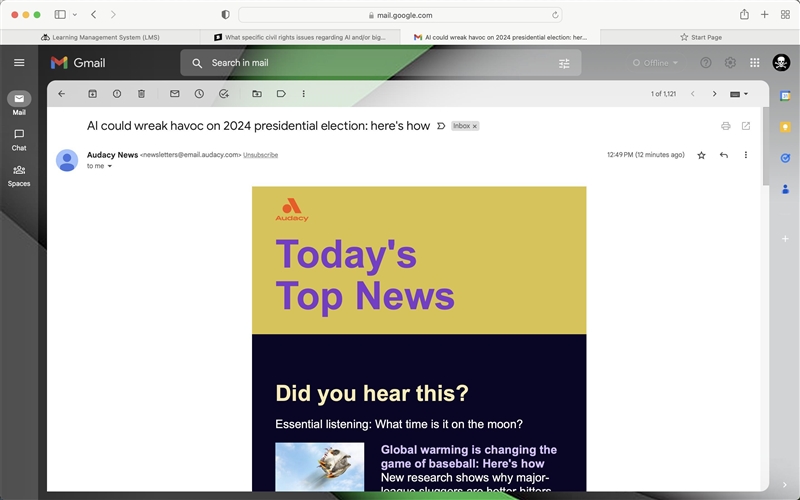Click in Search in mail field
The width and height of the screenshot is (800, 500).
(380, 63)
